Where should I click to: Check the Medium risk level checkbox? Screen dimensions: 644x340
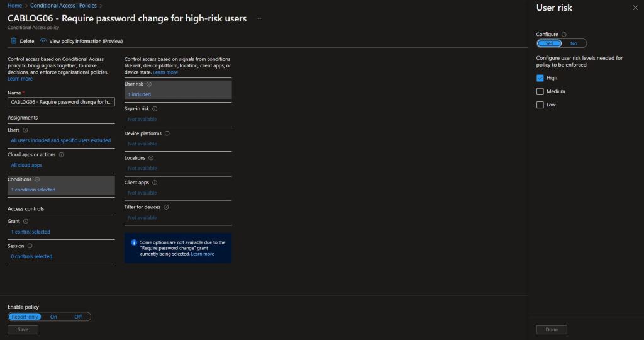point(540,91)
